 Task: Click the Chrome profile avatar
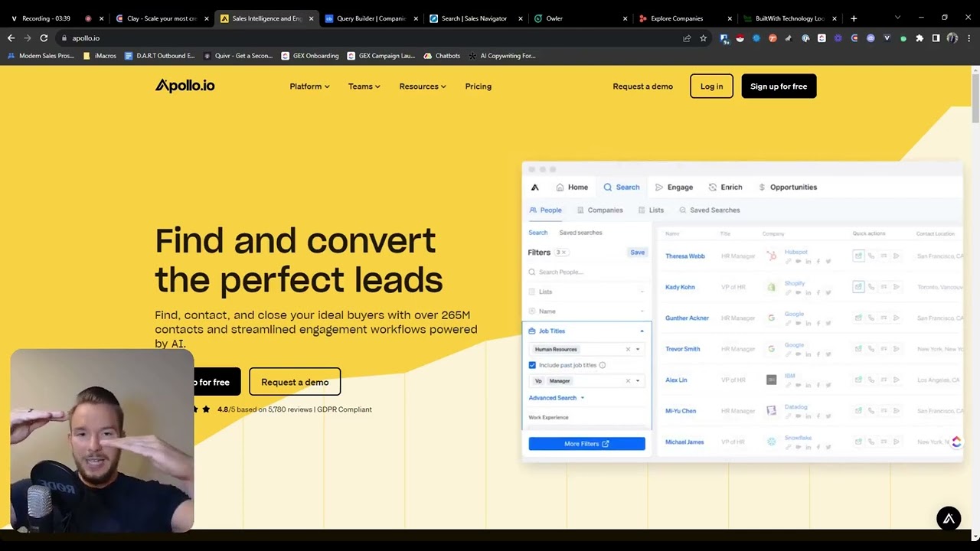point(952,37)
